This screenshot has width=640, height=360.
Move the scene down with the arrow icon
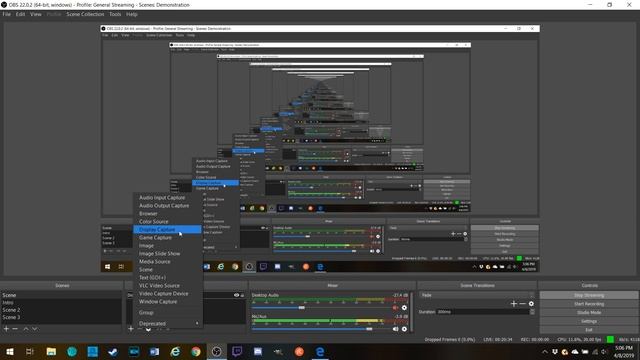point(35,329)
